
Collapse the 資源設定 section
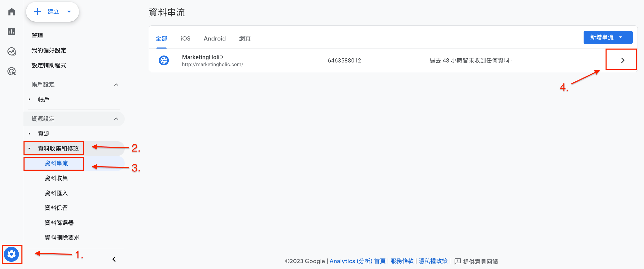point(116,119)
